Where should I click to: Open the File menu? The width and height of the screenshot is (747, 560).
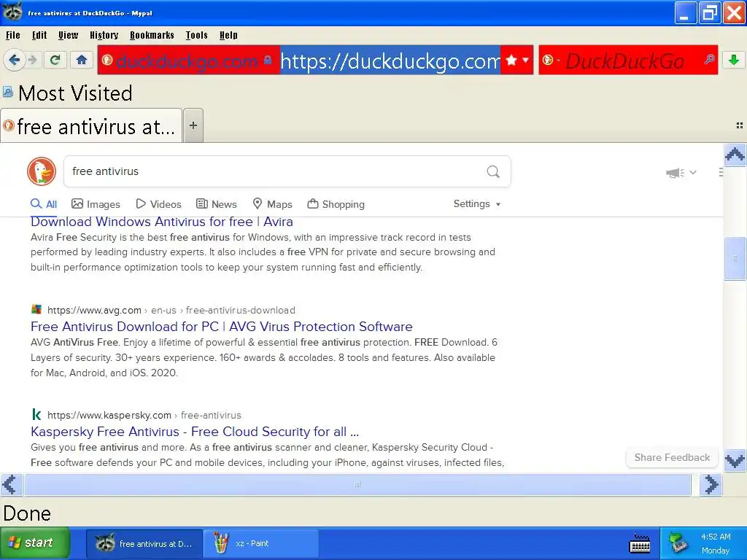pyautogui.click(x=13, y=35)
